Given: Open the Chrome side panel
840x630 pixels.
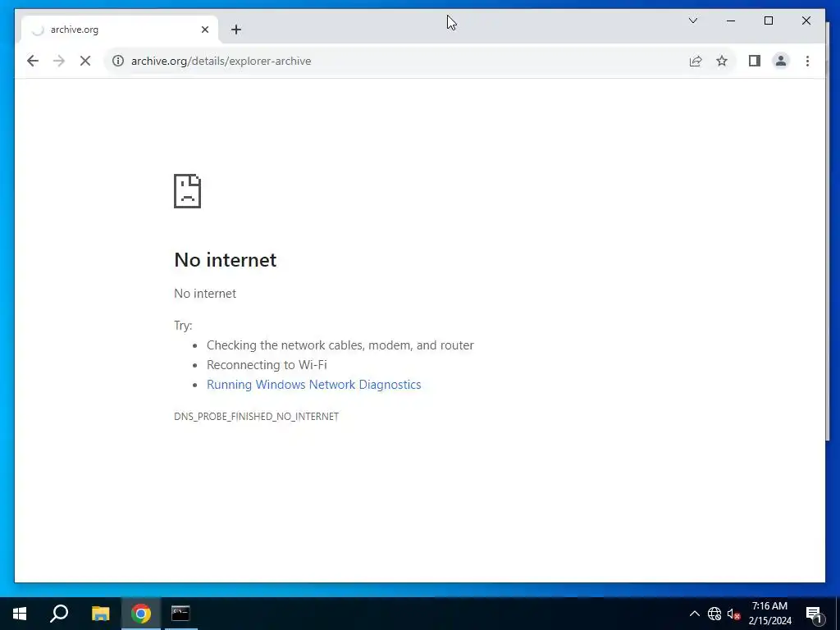Looking at the screenshot, I should tap(755, 61).
